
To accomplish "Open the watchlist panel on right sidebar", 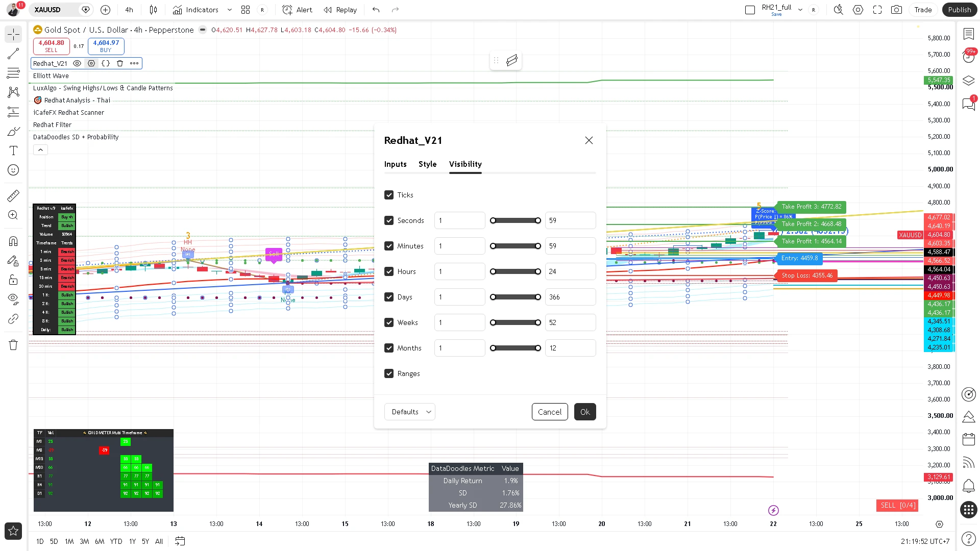I will click(968, 34).
